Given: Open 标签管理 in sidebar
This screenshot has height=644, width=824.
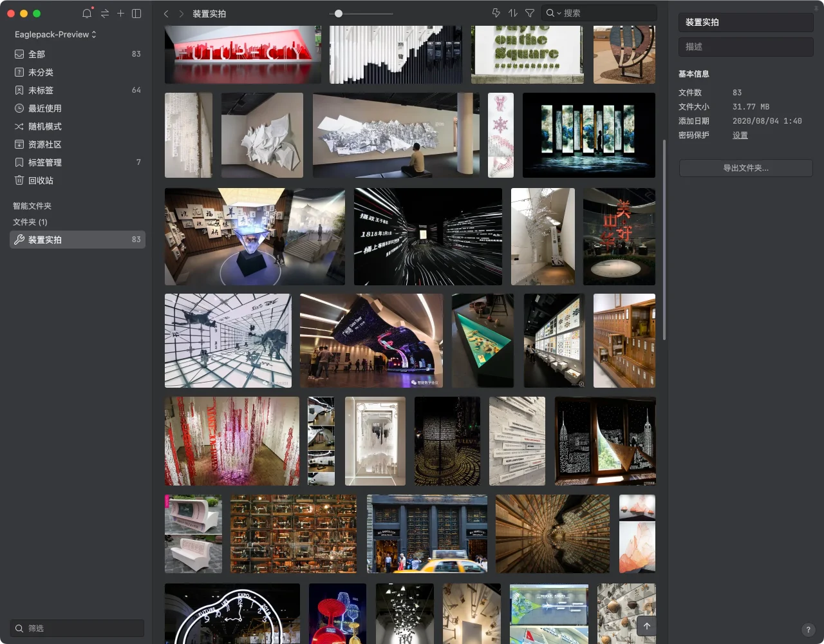Looking at the screenshot, I should [x=77, y=162].
